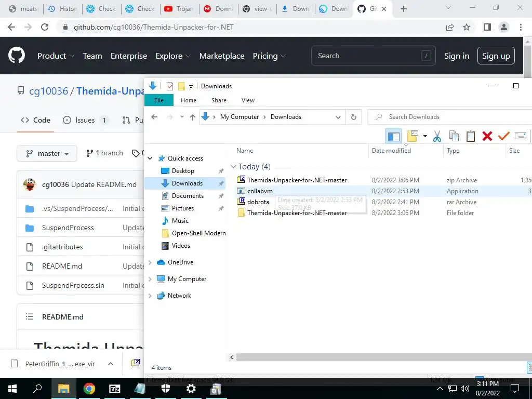Select the Themida-Unpacker-for-.NET-master file folder
Screen dimensions: 532x399
pos(297,212)
